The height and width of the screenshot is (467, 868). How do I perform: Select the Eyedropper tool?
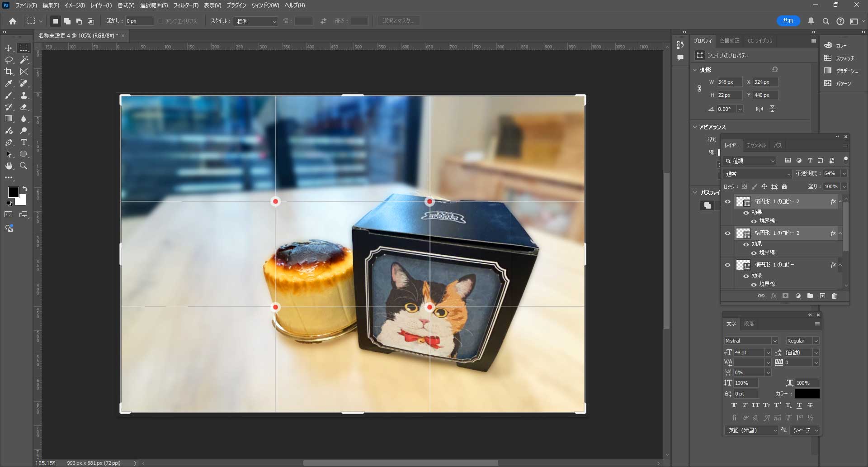click(9, 83)
